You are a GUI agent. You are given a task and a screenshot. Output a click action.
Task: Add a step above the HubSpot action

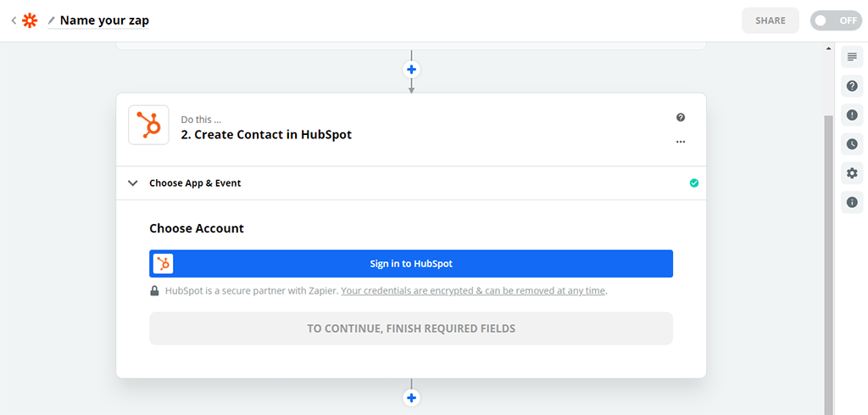pyautogui.click(x=411, y=70)
